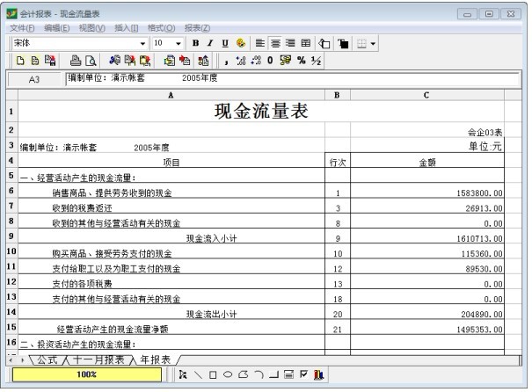Open the 插入(I) menu
The image size is (532, 392).
point(127,28)
